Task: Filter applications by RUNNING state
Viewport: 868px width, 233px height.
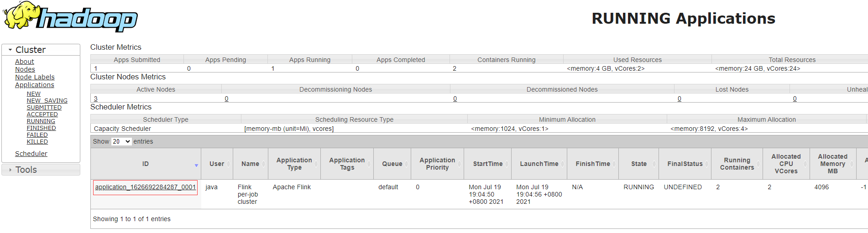Action: pyautogui.click(x=41, y=121)
